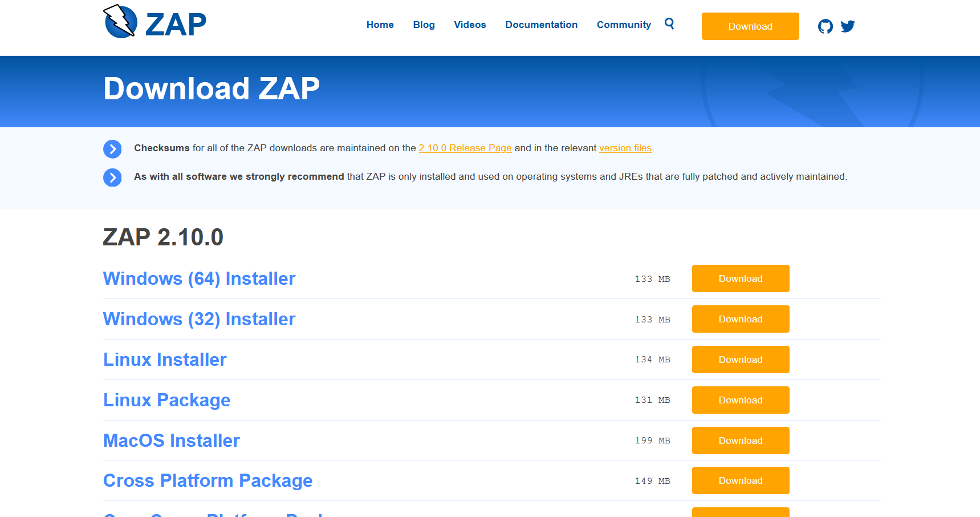Open the Windows (32) Installer link
This screenshot has height=517, width=980.
tap(199, 319)
